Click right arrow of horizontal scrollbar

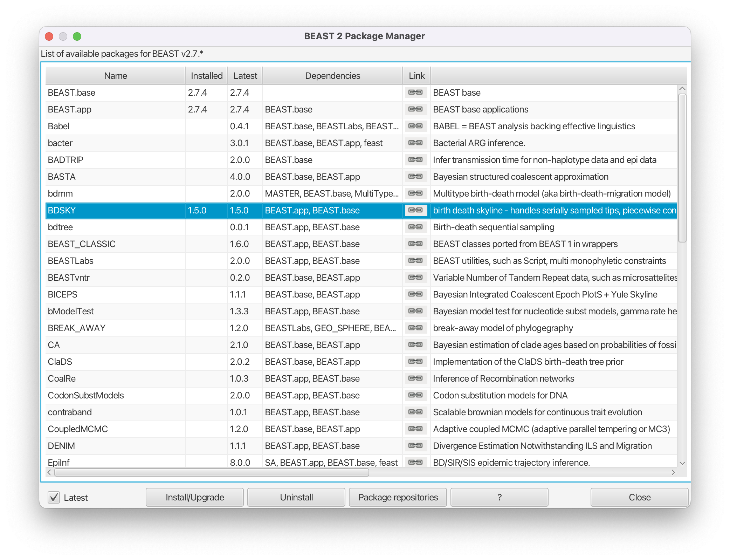(673, 472)
